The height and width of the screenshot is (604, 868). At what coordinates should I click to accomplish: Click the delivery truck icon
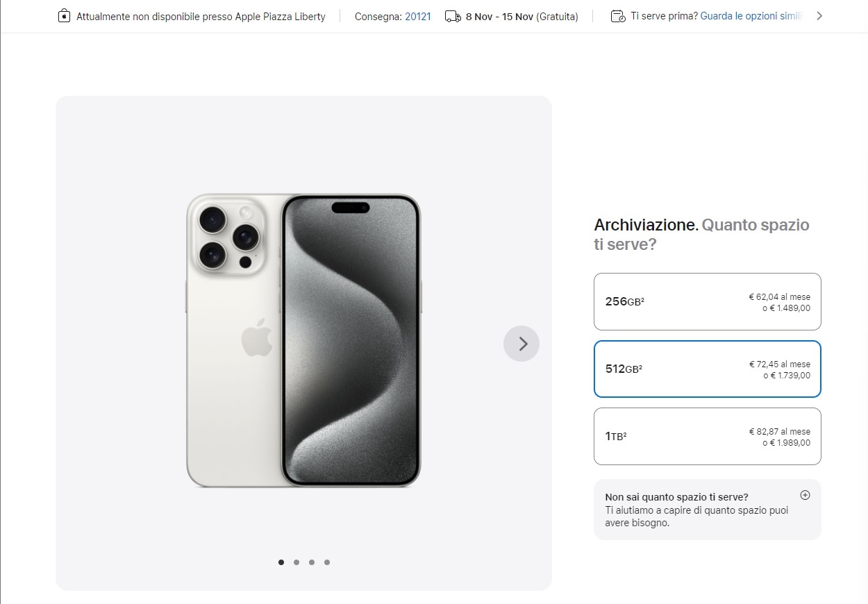453,16
